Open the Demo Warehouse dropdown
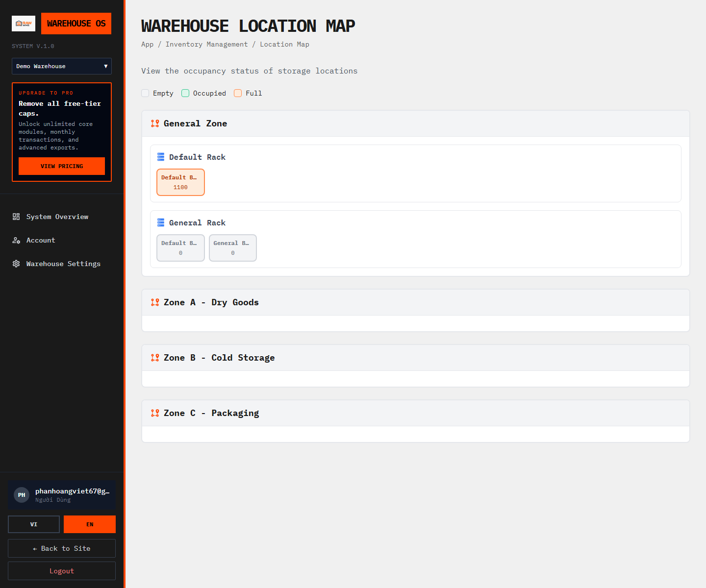 [x=62, y=66]
